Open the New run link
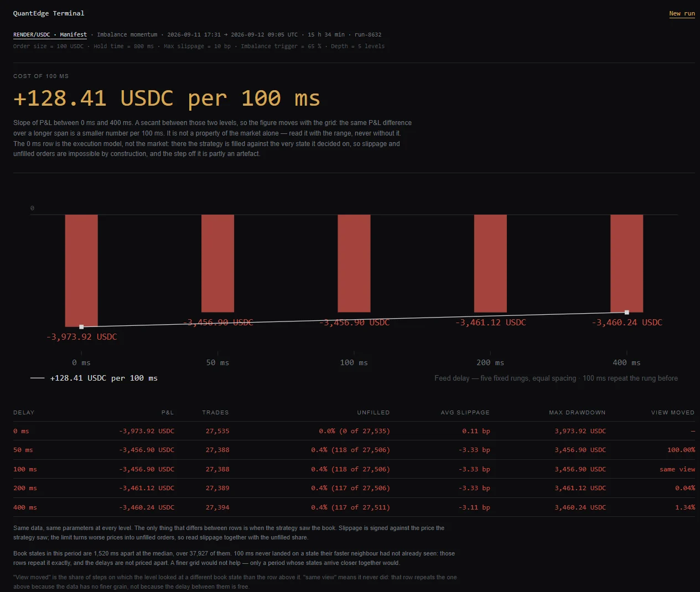This screenshot has height=592, width=700. pyautogui.click(x=682, y=13)
